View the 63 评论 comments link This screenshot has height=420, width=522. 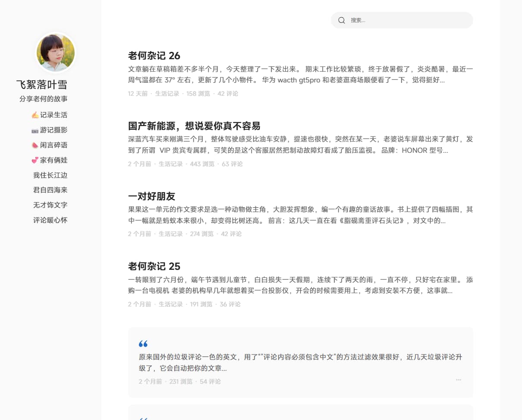point(232,164)
